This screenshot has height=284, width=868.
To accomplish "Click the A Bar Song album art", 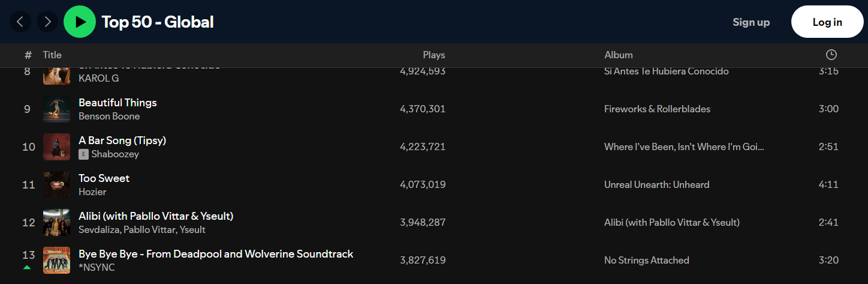I will click(x=57, y=147).
